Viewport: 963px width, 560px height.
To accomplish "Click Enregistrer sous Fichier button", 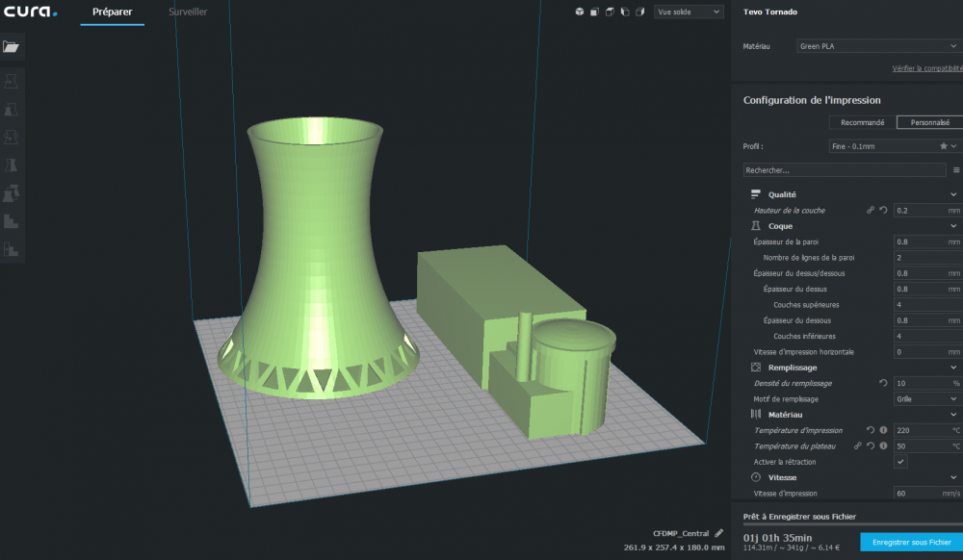I will pyautogui.click(x=911, y=543).
